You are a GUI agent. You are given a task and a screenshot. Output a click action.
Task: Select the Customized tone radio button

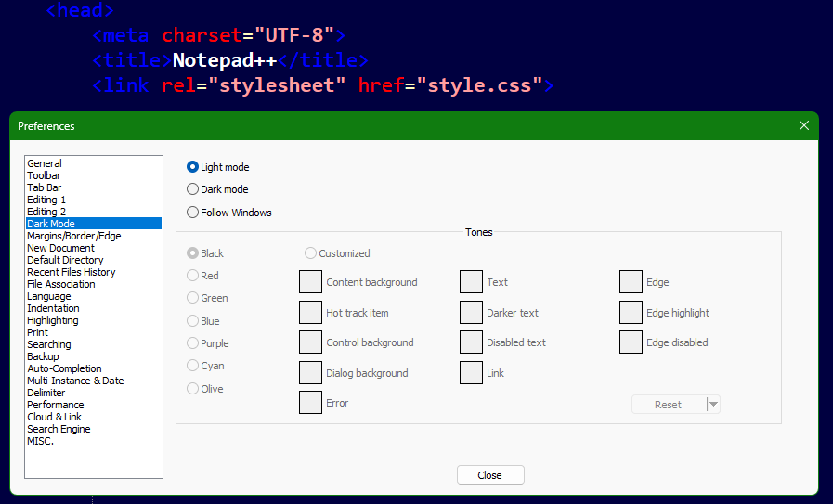(x=310, y=253)
